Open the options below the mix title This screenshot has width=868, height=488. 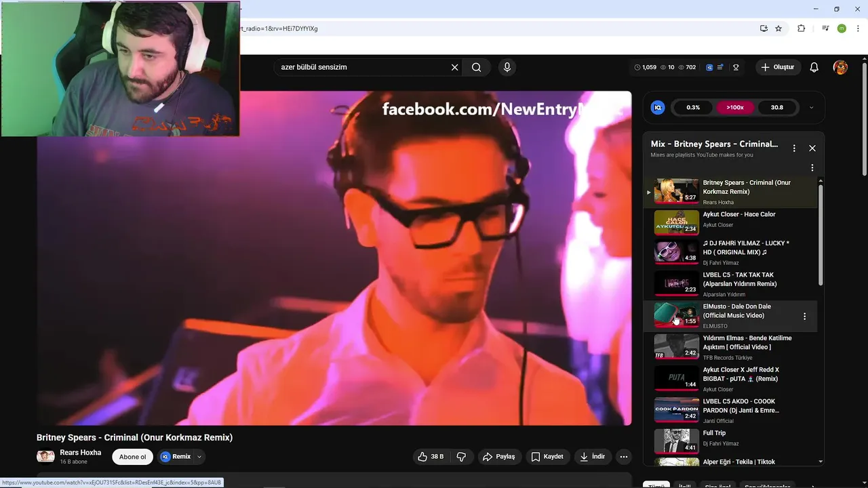coord(812,167)
